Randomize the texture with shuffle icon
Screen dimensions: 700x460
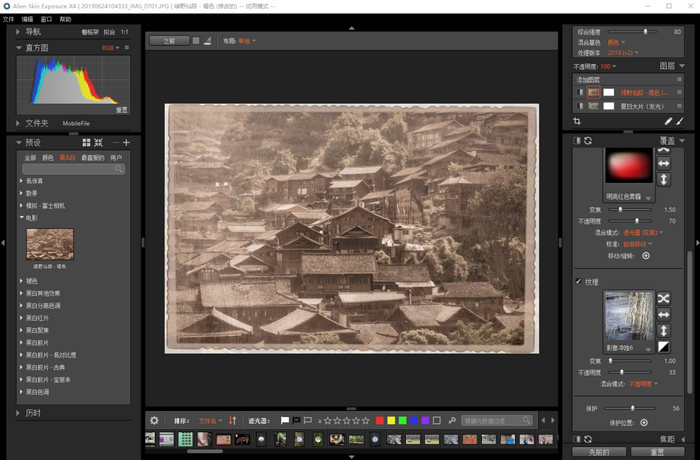click(x=663, y=299)
